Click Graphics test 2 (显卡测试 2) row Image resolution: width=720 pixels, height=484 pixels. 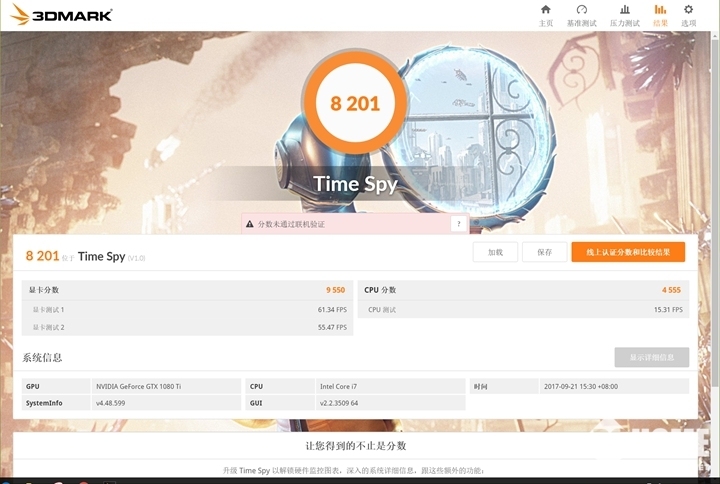188,327
